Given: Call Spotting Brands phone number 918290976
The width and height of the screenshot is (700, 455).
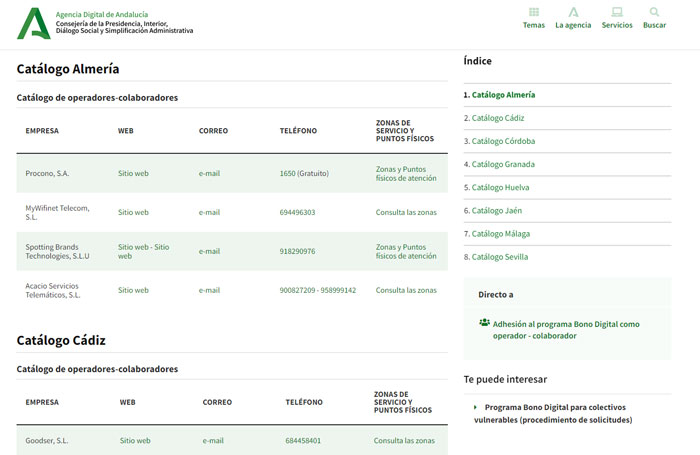Looking at the screenshot, I should coord(297,251).
